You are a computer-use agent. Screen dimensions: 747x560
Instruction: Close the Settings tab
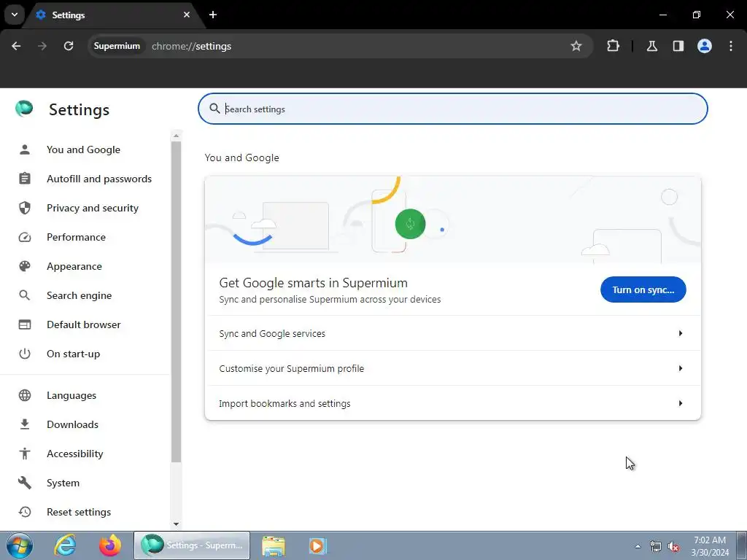click(x=187, y=15)
